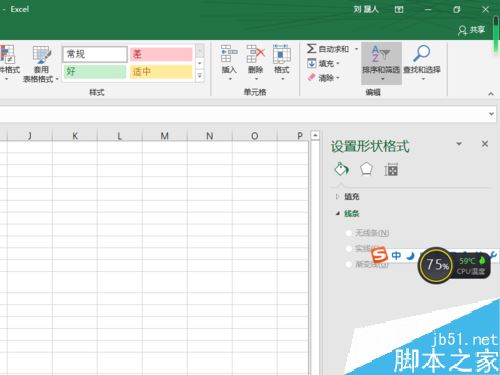
Task: Click the wrench settings icon on input bar
Action: tap(493, 255)
